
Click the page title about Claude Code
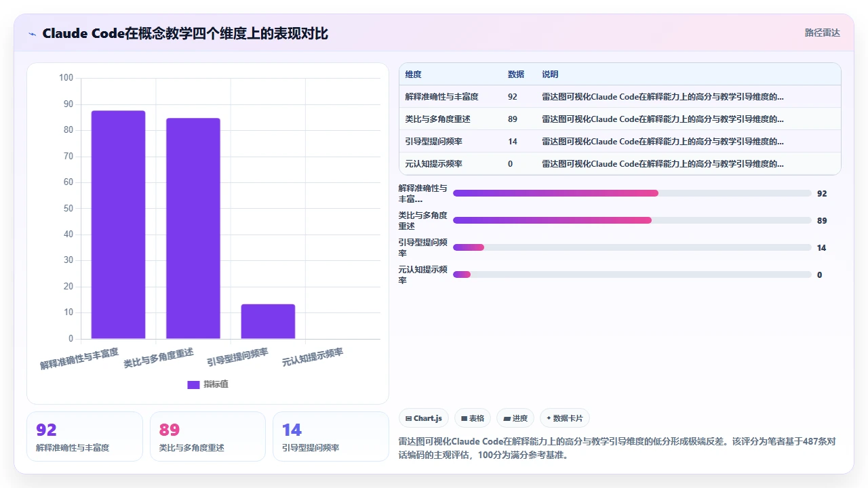pyautogui.click(x=185, y=33)
